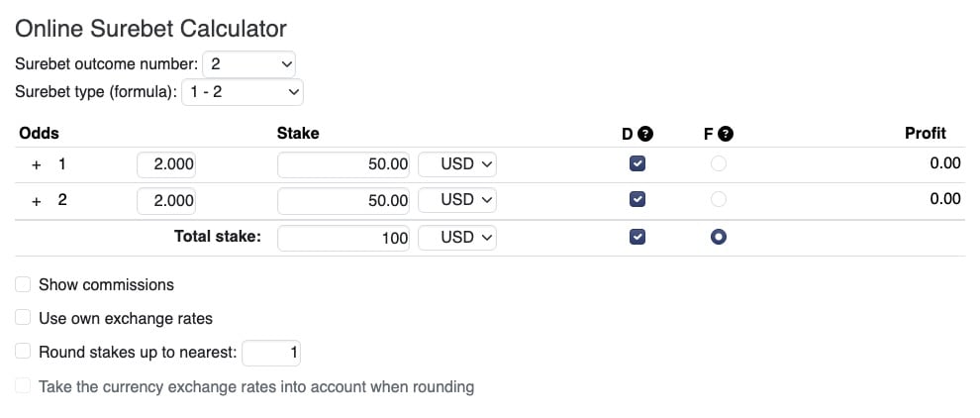The width and height of the screenshot is (980, 418).
Task: Enable the Use own exchange rates checkbox
Action: point(23,318)
